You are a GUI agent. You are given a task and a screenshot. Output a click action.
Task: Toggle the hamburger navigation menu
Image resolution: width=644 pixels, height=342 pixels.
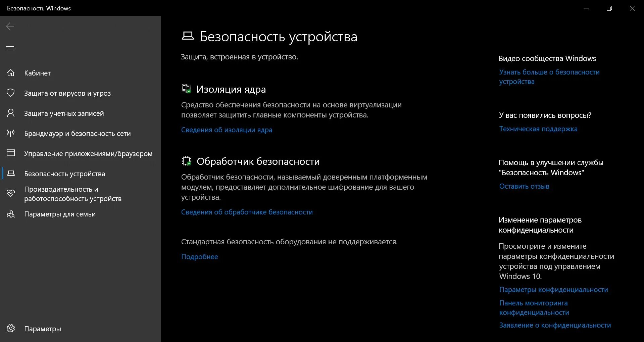10,48
